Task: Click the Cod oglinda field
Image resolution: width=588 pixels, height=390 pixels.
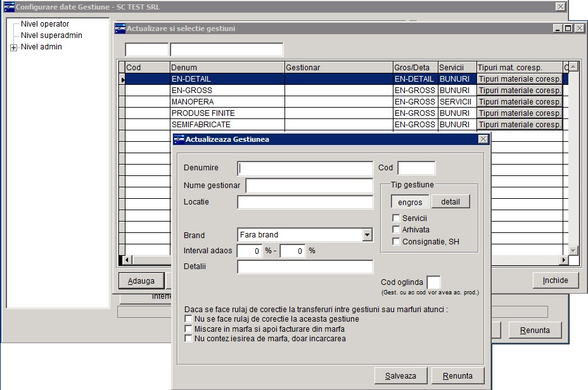Action: (x=434, y=282)
